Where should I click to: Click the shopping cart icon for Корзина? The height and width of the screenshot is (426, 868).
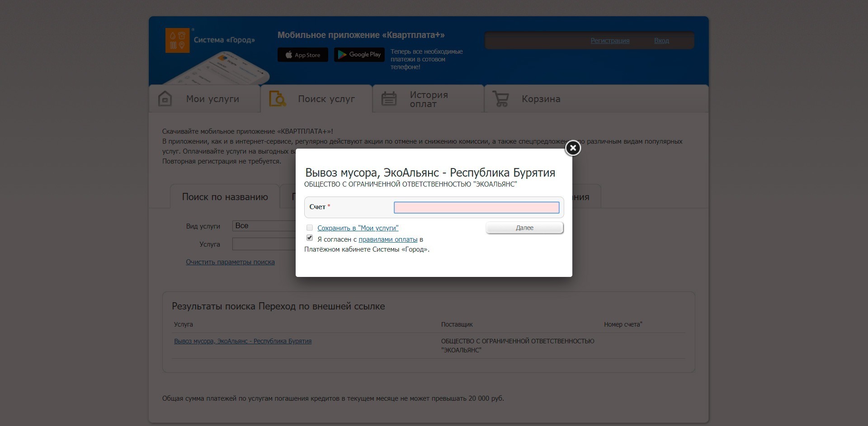click(x=500, y=98)
